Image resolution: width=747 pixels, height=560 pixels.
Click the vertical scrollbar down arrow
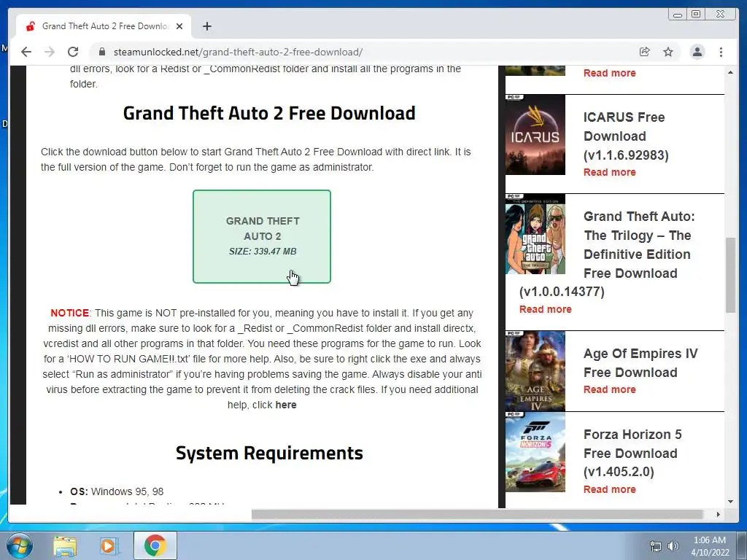tap(730, 502)
